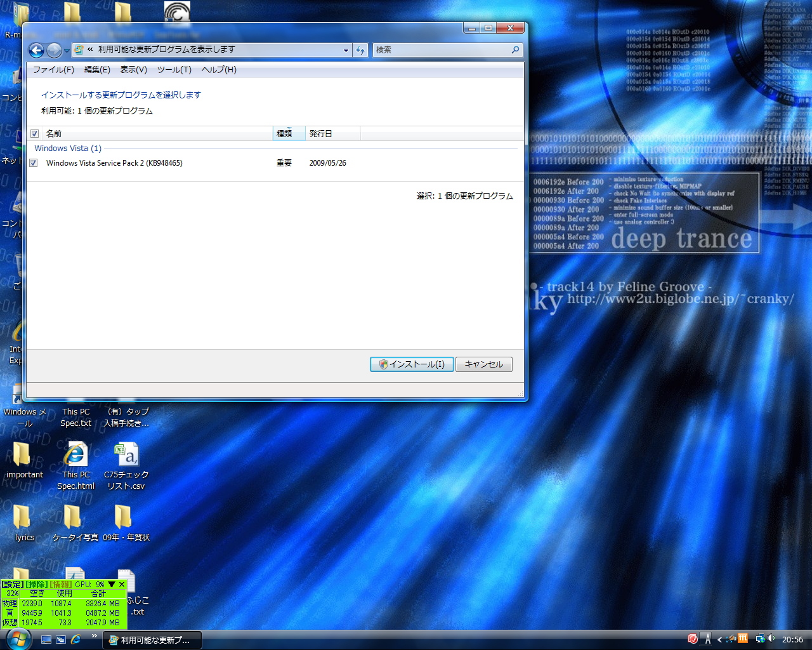This screenshot has height=650, width=812.
Task: Open the address bar history dropdown
Action: (346, 50)
